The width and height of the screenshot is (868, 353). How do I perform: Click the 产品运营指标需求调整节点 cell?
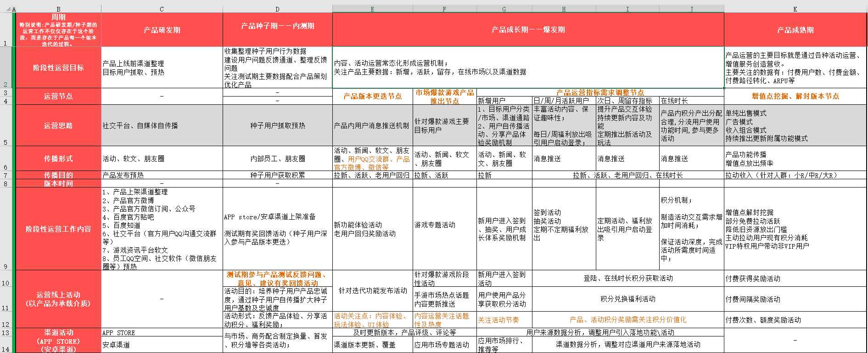600,92
